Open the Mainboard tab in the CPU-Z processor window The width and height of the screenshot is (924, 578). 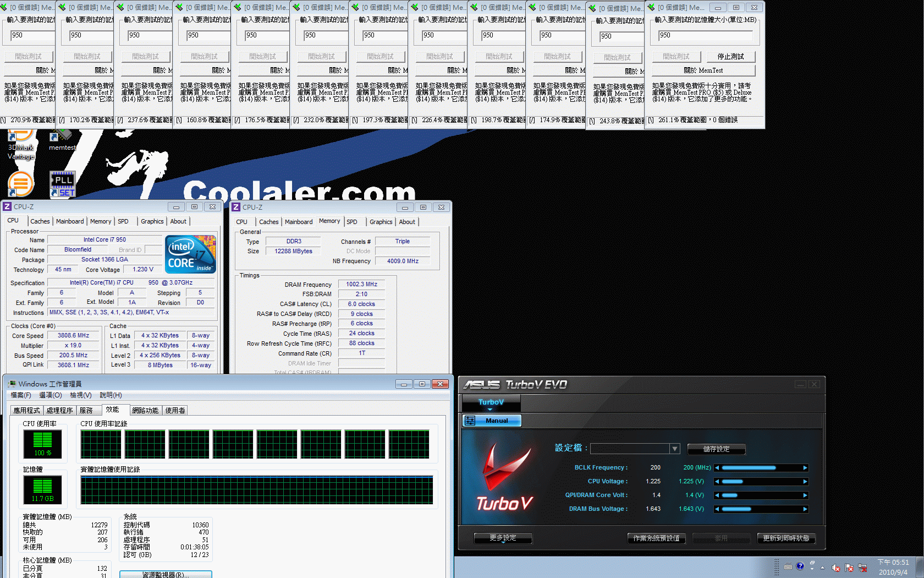pyautogui.click(x=70, y=221)
